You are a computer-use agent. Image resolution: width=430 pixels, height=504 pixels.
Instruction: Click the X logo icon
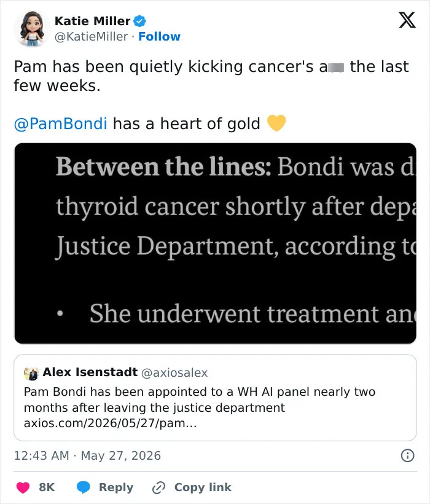click(407, 20)
